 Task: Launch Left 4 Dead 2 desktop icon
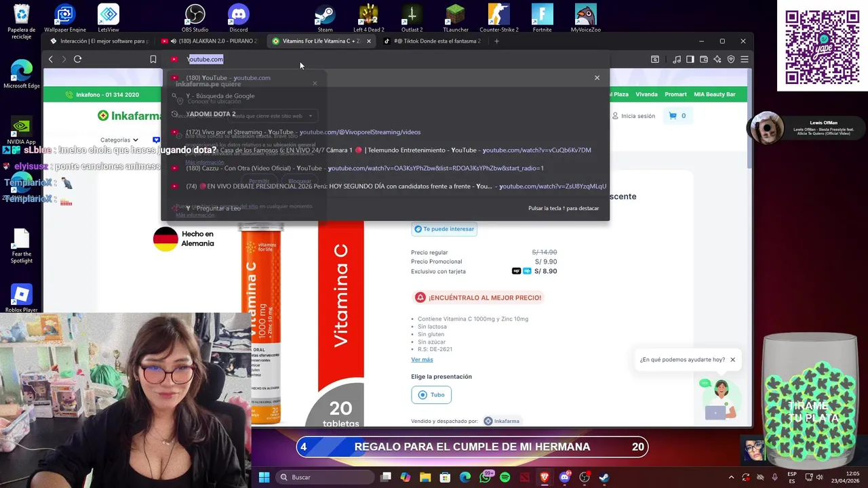368,18
